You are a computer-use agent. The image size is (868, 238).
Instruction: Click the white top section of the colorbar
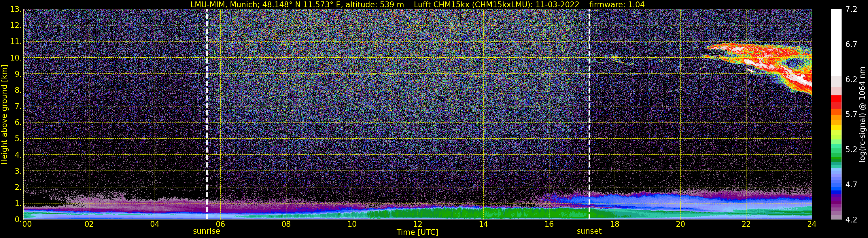click(836, 43)
